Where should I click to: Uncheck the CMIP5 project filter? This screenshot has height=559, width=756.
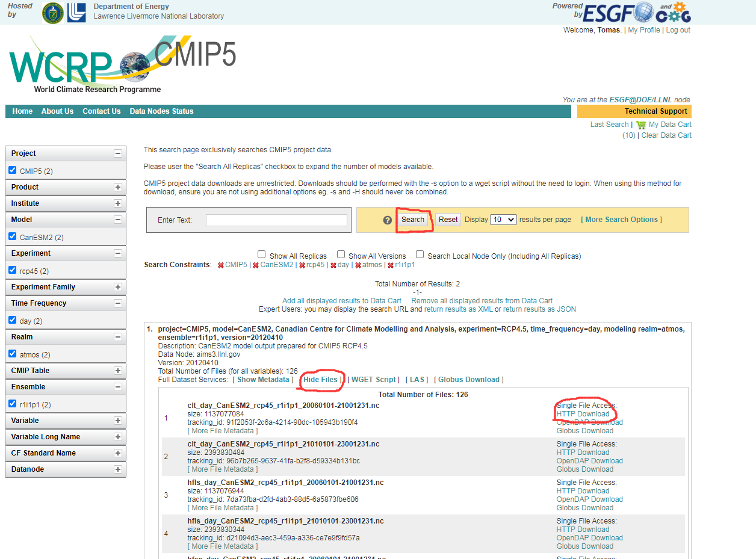tap(12, 170)
